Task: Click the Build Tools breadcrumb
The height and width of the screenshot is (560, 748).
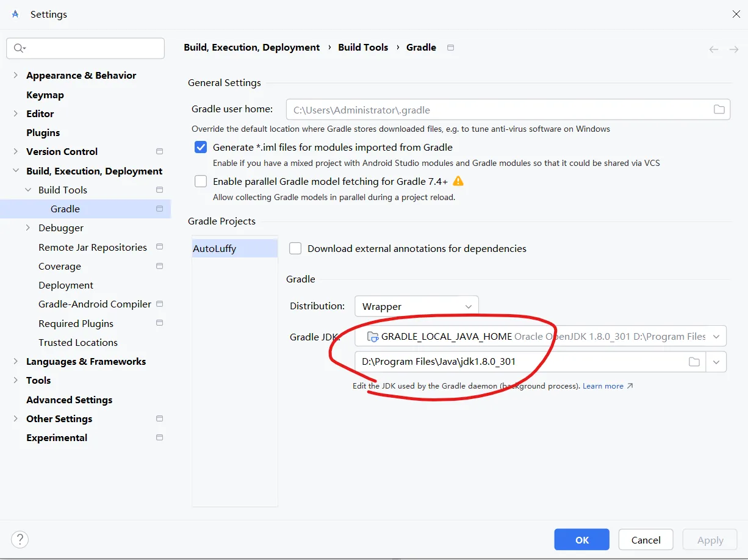Action: 363,48
